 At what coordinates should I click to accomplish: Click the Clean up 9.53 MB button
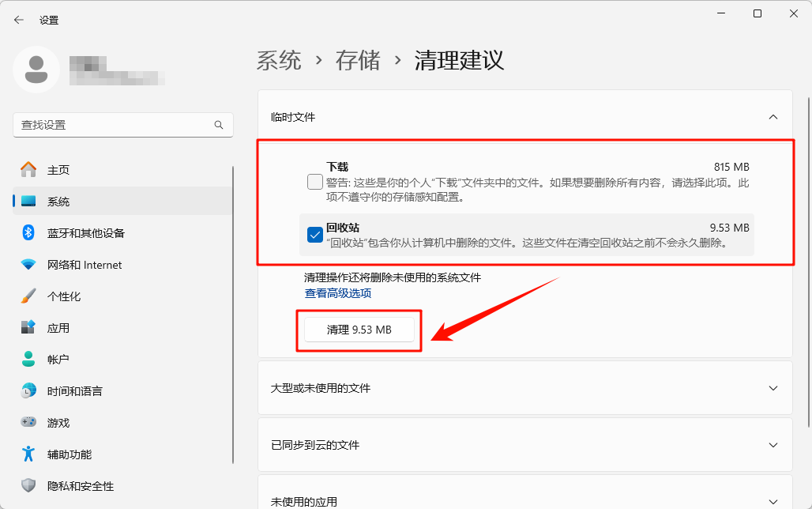click(x=359, y=330)
